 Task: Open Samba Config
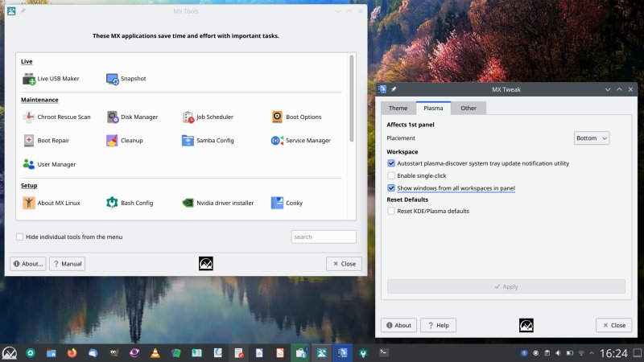click(x=208, y=140)
